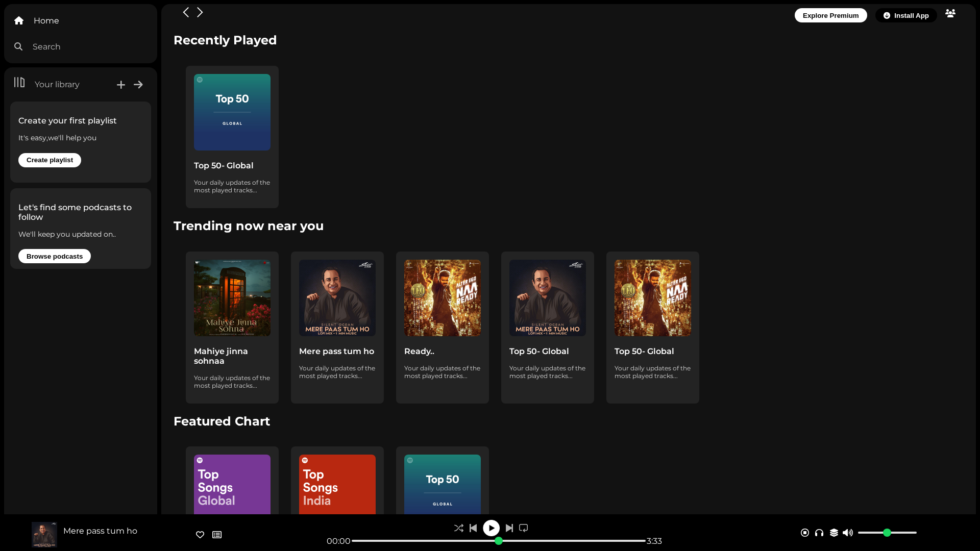
Task: Open Mere pass tum ho trending card
Action: click(x=337, y=328)
